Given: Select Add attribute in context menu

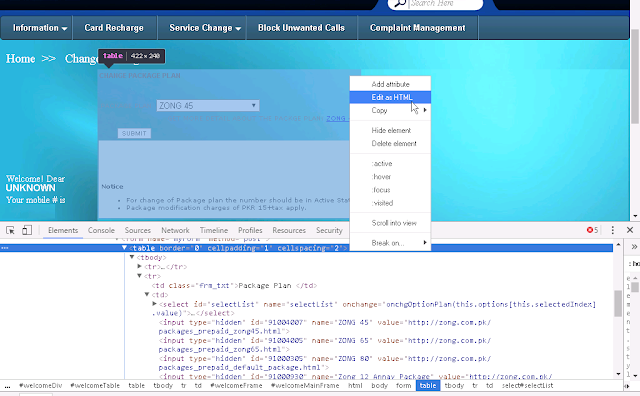Looking at the screenshot, I should click(390, 84).
